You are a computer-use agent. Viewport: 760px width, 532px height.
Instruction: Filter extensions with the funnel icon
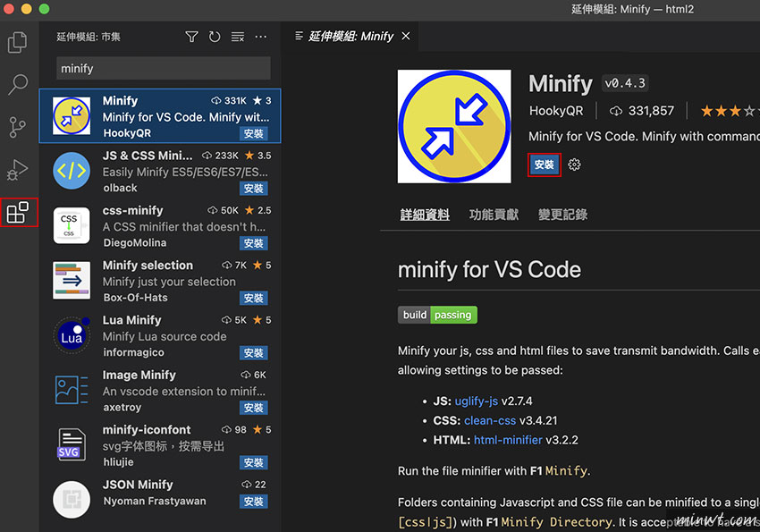click(192, 37)
